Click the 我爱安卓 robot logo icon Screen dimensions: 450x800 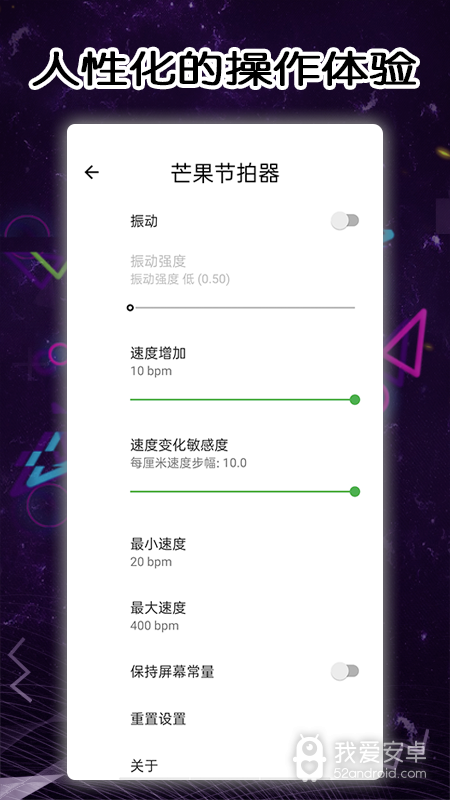[311, 758]
